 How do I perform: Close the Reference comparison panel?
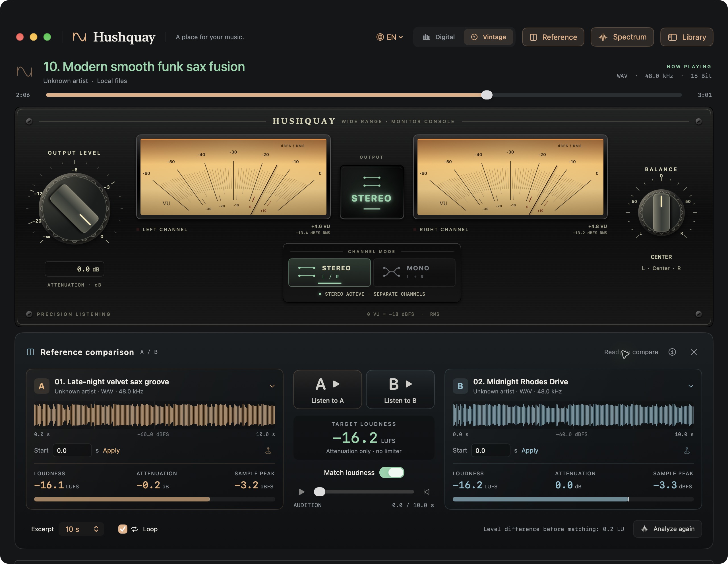point(694,352)
